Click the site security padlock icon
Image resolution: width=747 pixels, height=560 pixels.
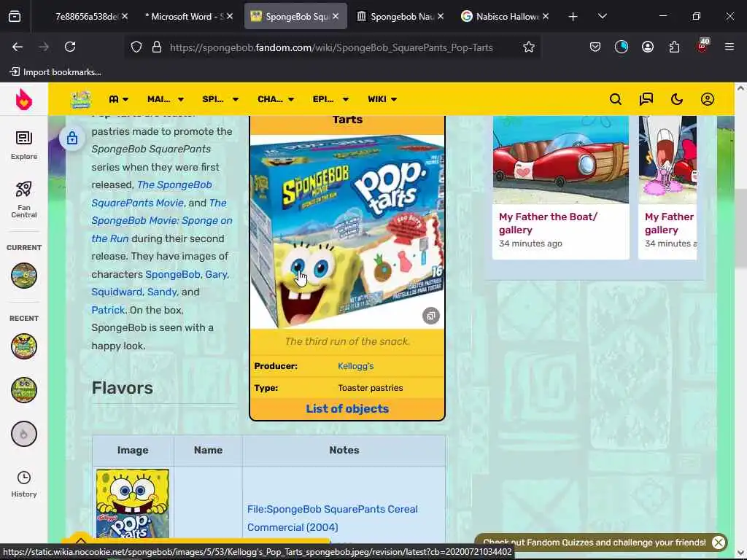click(156, 47)
